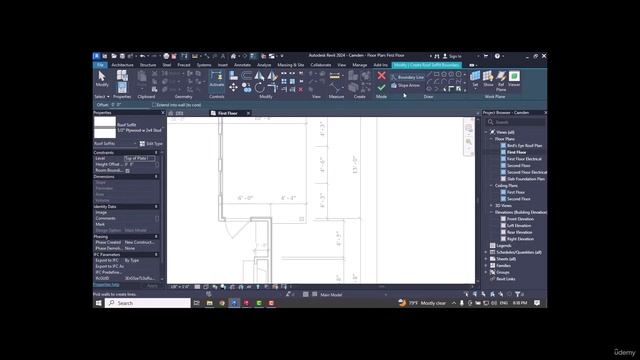The image size is (640, 360).
Task: Select Trim/Extend to Corner tool
Action: [273, 87]
